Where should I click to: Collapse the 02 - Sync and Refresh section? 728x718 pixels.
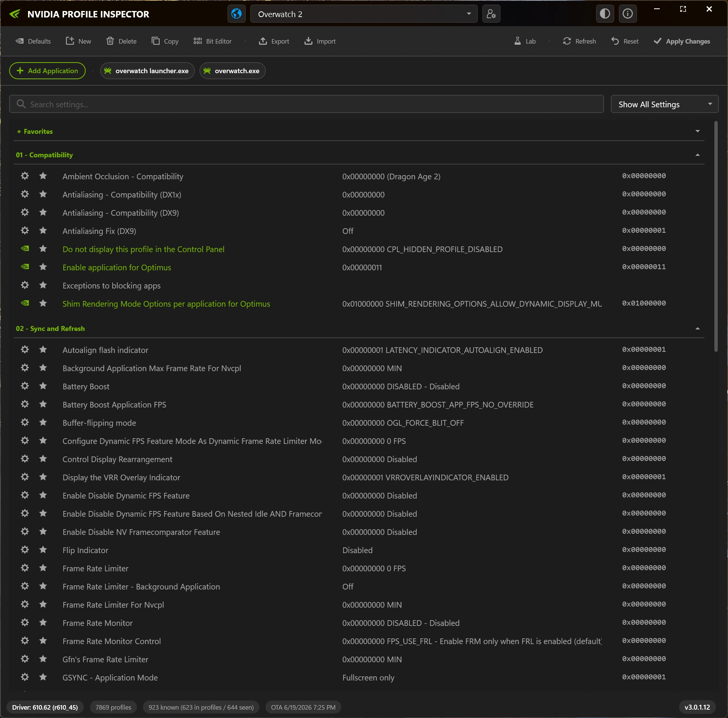pos(697,328)
